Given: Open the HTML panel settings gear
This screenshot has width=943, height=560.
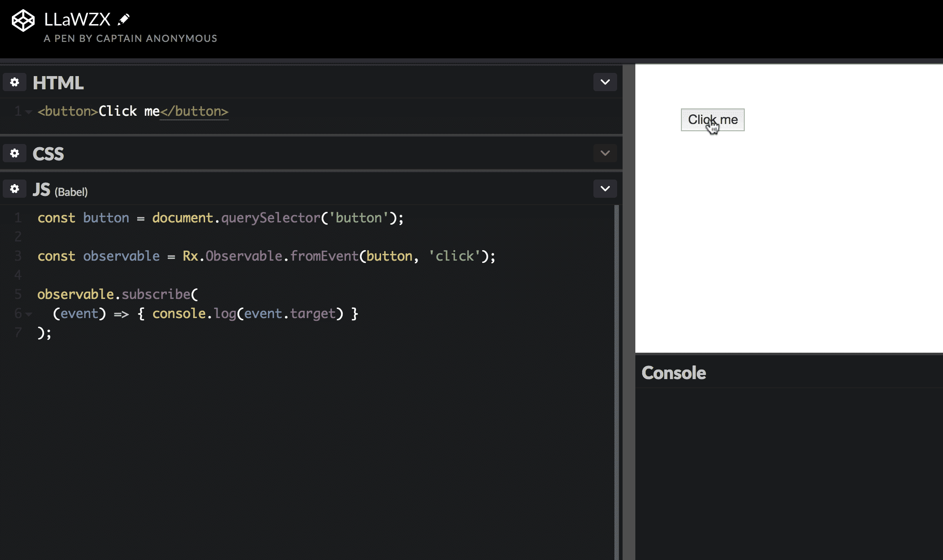Looking at the screenshot, I should pos(15,82).
